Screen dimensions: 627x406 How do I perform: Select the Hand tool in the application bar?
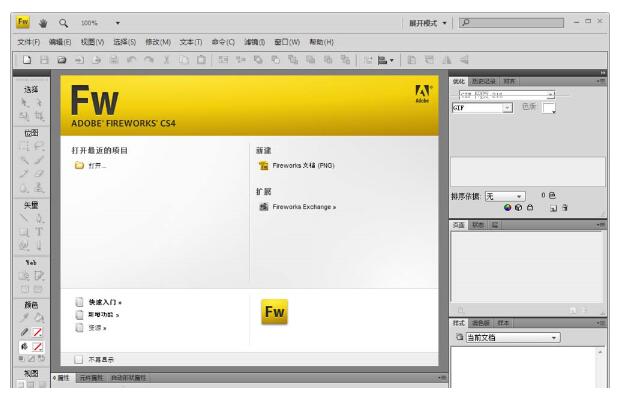[x=43, y=23]
